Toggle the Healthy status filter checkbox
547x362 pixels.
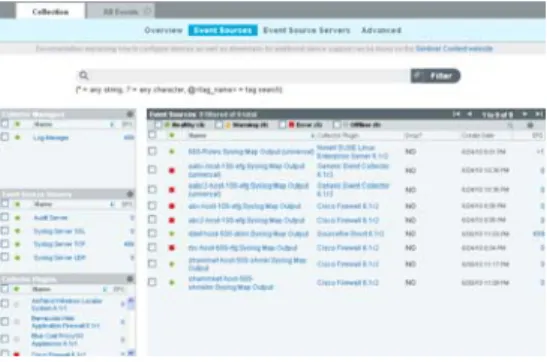[x=158, y=125]
